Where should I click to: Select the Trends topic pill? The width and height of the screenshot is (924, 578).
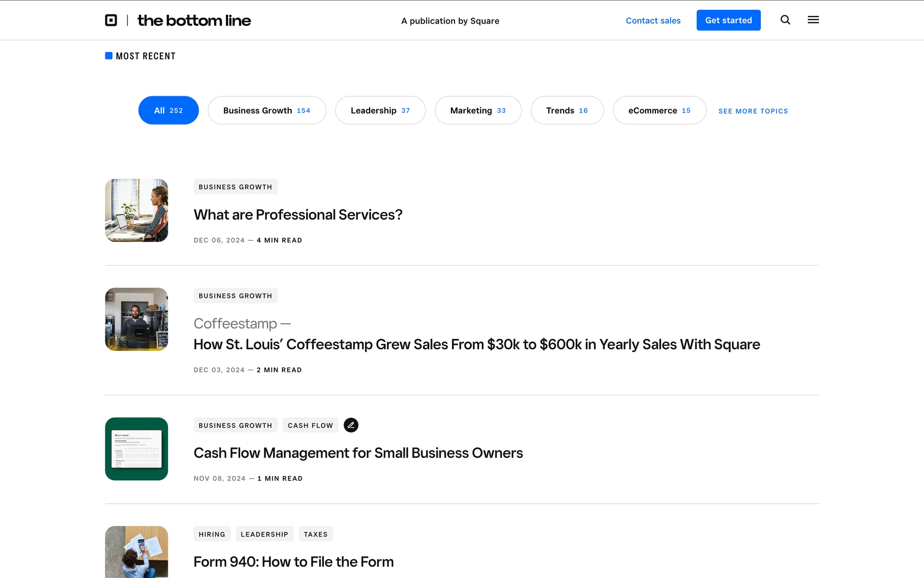coord(567,110)
